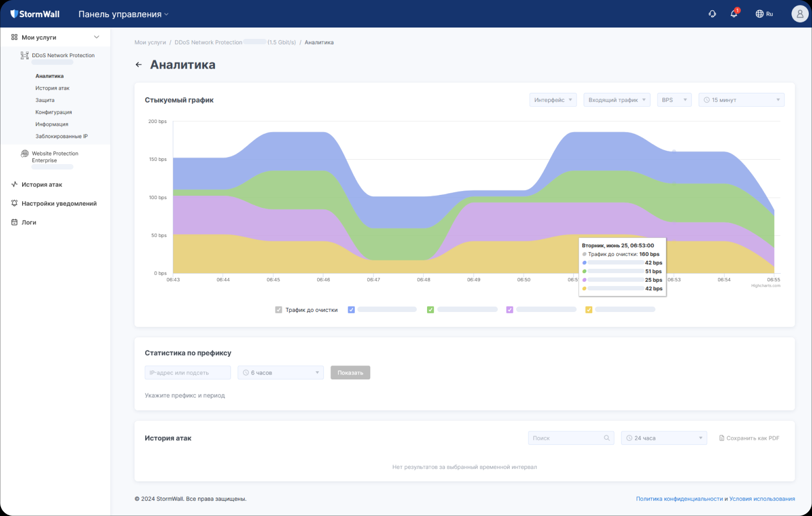This screenshot has width=812, height=516.
Task: Open the Политика конфиденциальности link
Action: 679,499
